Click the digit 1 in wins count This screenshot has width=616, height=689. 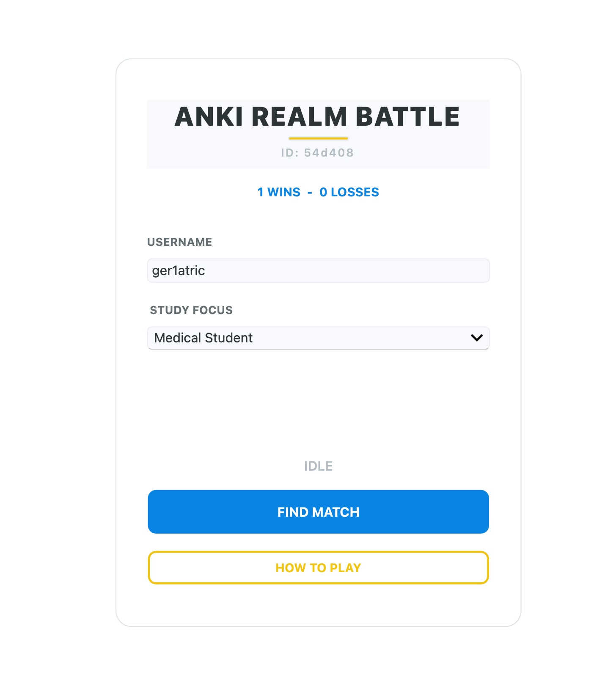(x=261, y=192)
